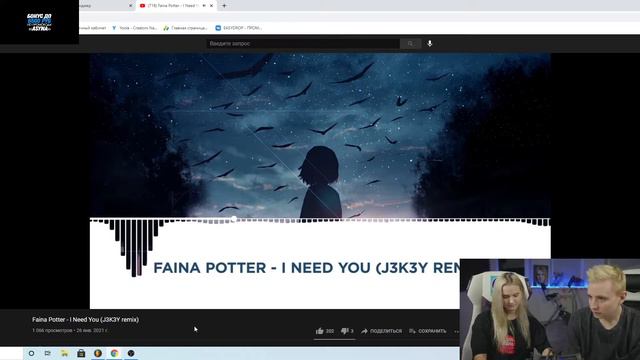Mute the YouTube tab via speaker icon
The image size is (640, 360).
coord(204,6)
